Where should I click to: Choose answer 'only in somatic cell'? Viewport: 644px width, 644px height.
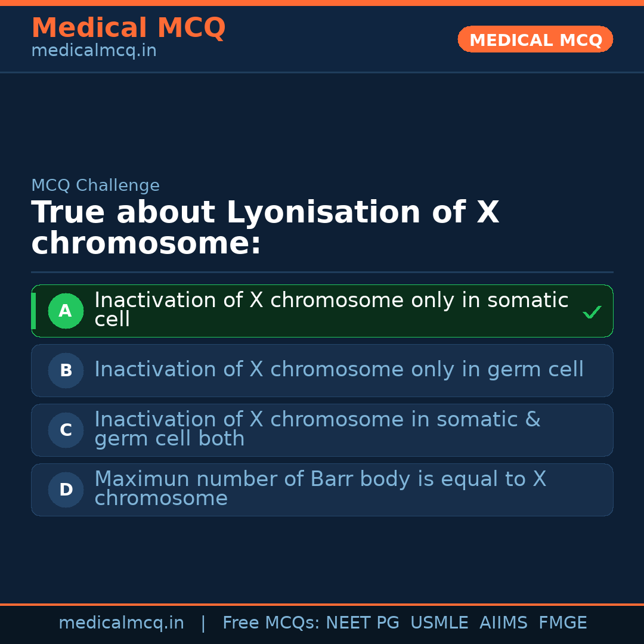(331, 309)
